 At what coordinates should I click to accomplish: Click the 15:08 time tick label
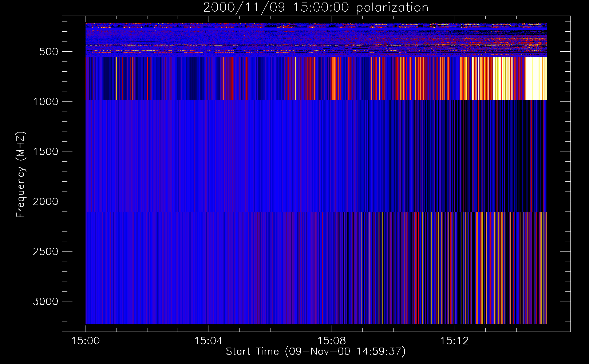pyautogui.click(x=332, y=341)
